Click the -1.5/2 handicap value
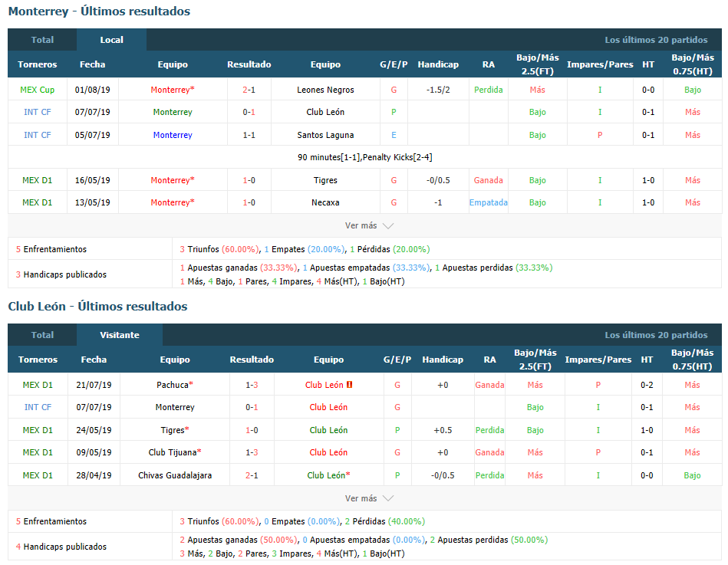The width and height of the screenshot is (728, 565). [438, 90]
